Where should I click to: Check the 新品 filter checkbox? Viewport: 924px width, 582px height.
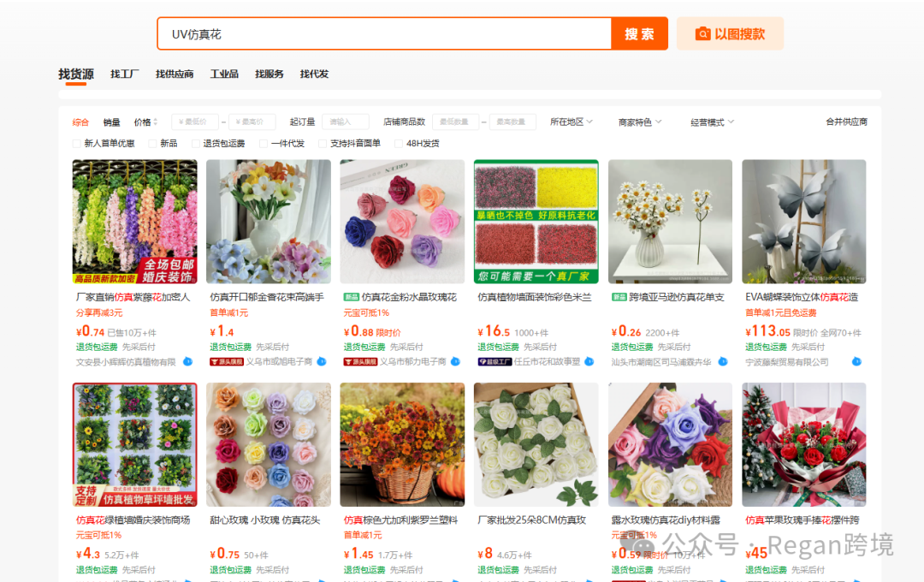152,143
